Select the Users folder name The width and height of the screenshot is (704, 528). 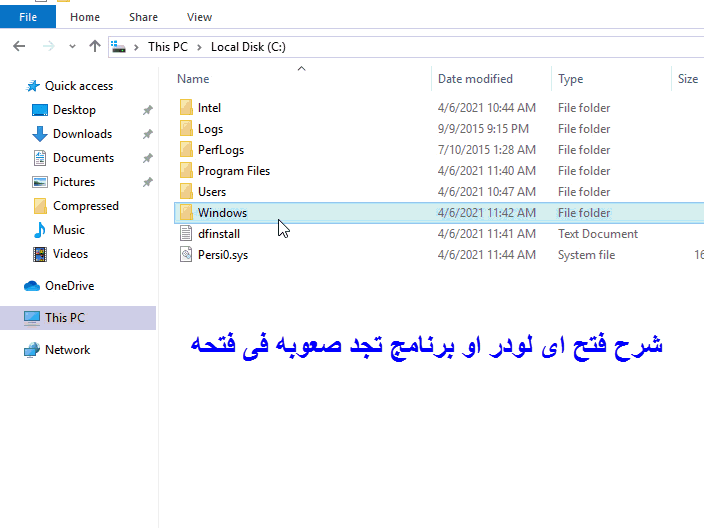click(212, 192)
